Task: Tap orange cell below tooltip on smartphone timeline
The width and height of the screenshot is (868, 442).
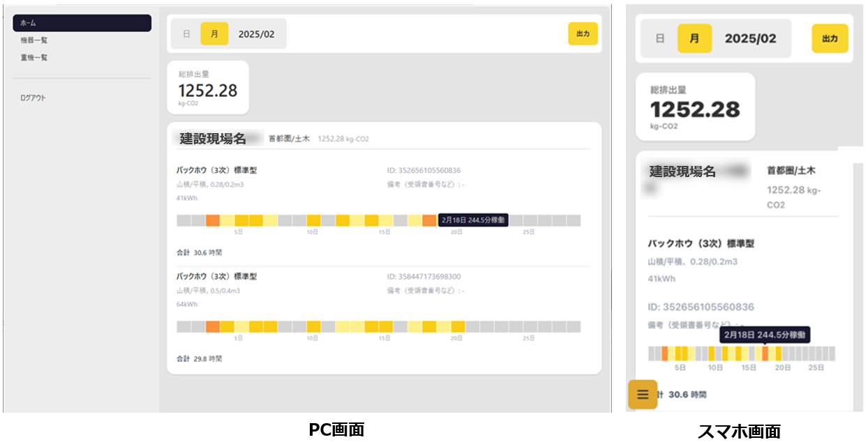Action: click(x=765, y=353)
